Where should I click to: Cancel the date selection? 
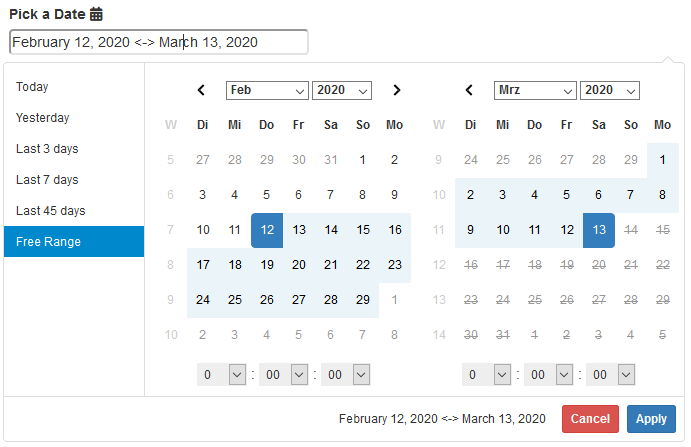pyautogui.click(x=590, y=419)
